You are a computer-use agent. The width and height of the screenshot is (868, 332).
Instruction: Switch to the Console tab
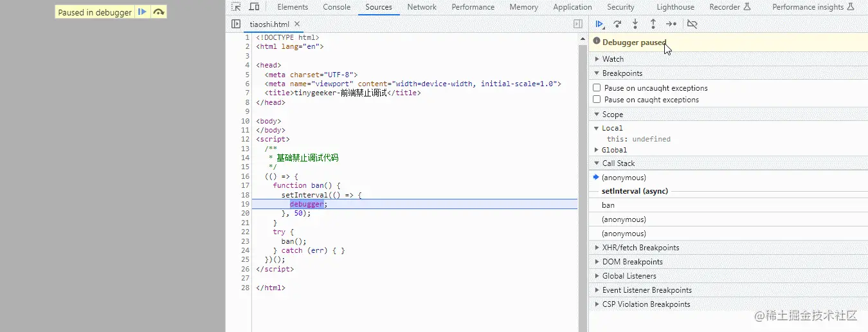(x=337, y=7)
